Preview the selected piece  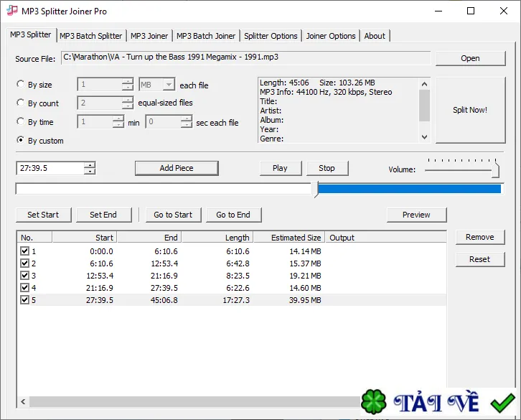[x=416, y=215]
